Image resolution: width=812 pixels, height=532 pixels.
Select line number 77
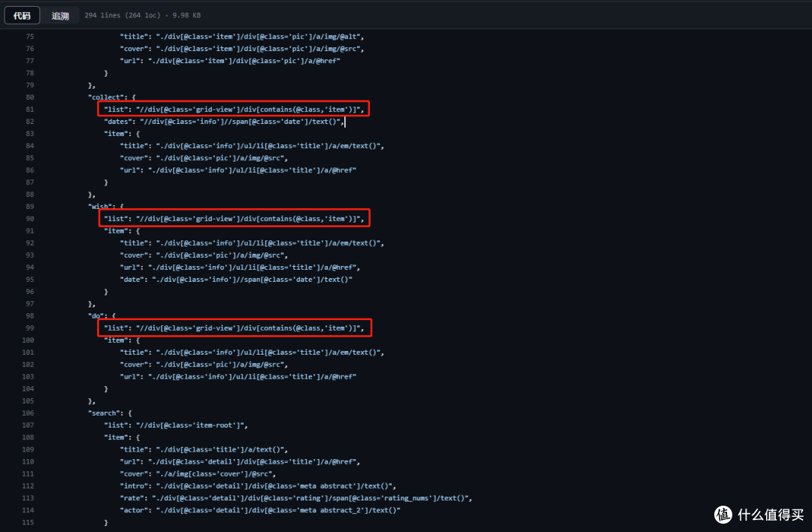29,61
